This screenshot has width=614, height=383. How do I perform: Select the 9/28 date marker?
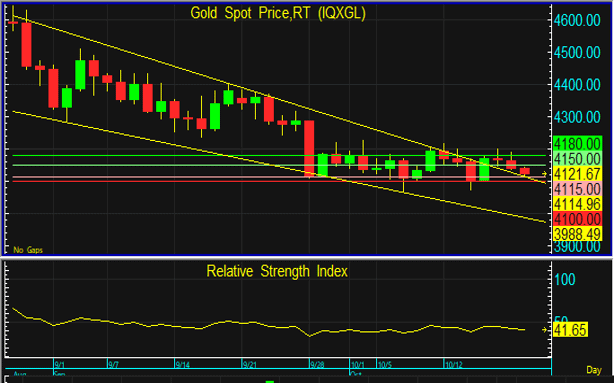tap(317, 365)
